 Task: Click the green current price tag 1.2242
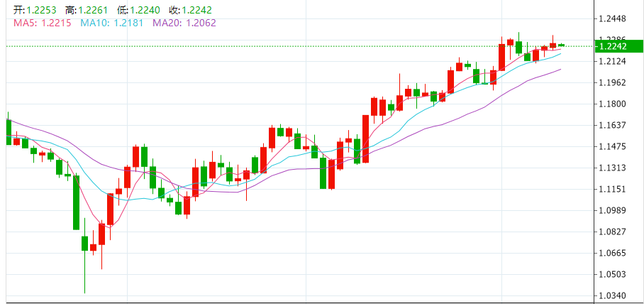[620, 46]
